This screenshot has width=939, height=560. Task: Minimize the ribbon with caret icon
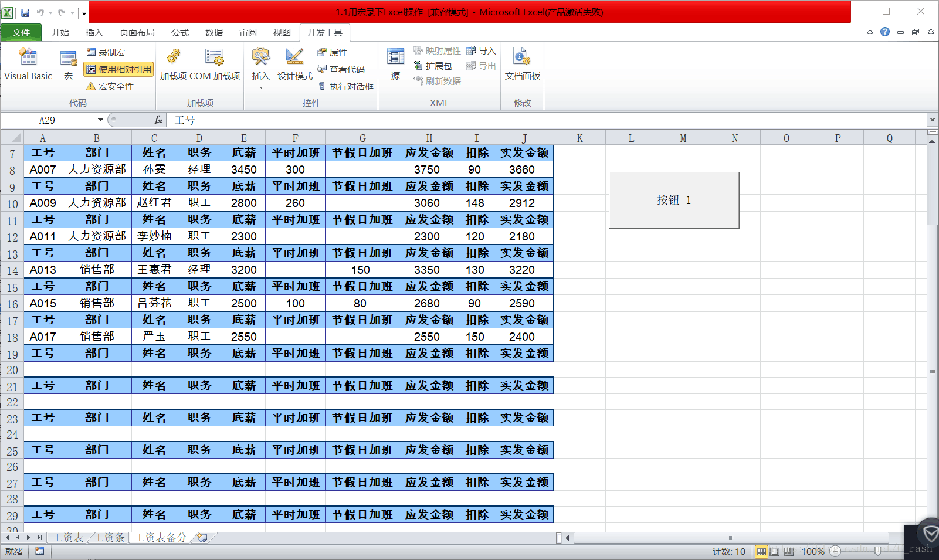(870, 32)
